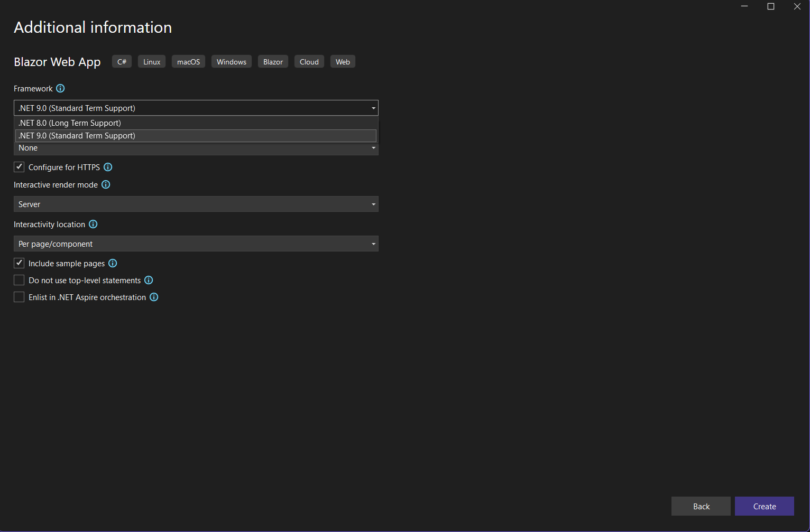Image resolution: width=810 pixels, height=532 pixels.
Task: Click the Interactivity location info icon
Action: pos(93,224)
